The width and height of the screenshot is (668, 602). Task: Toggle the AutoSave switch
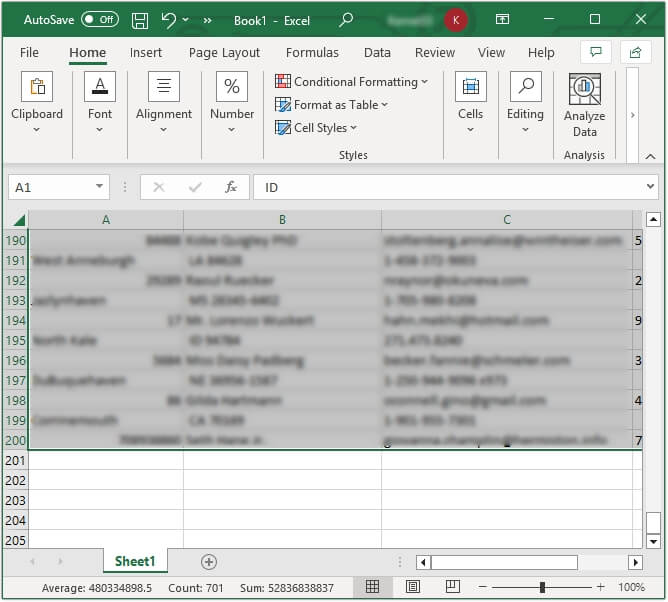100,20
